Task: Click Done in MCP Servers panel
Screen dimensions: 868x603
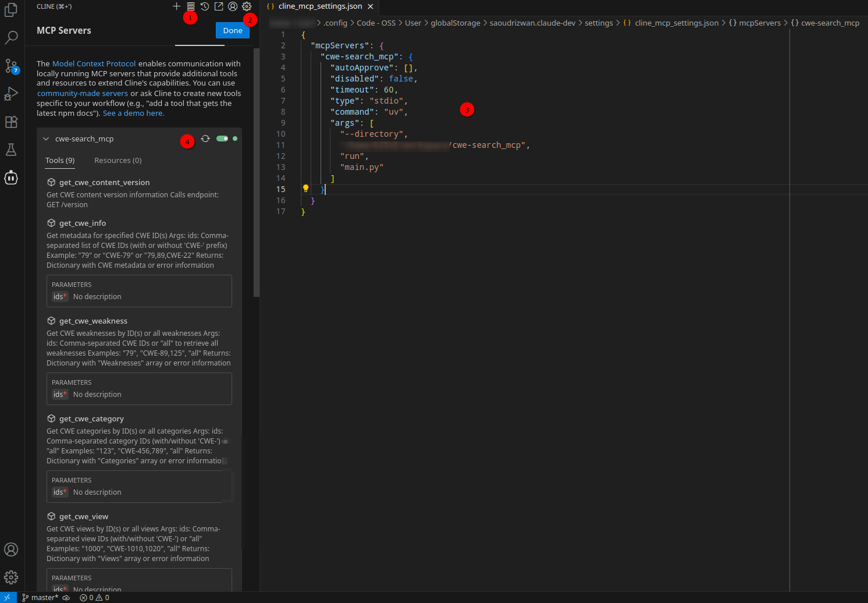Action: point(233,31)
